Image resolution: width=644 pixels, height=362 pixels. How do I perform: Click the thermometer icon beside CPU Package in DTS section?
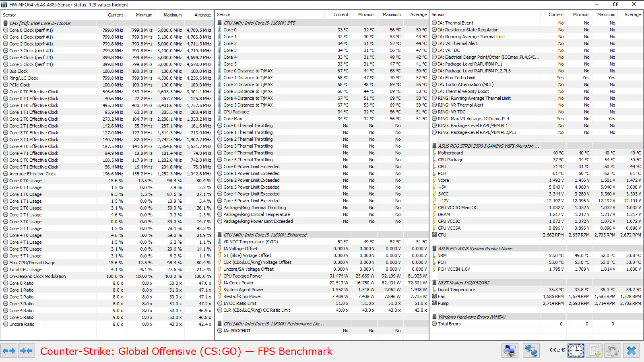(x=220, y=112)
